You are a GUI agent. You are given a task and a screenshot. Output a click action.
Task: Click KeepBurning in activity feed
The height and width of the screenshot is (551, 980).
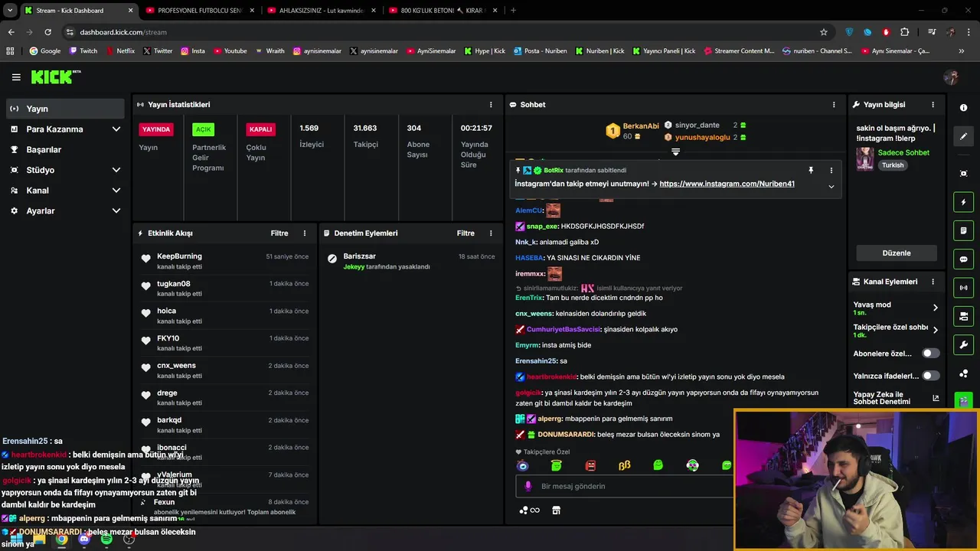click(179, 256)
